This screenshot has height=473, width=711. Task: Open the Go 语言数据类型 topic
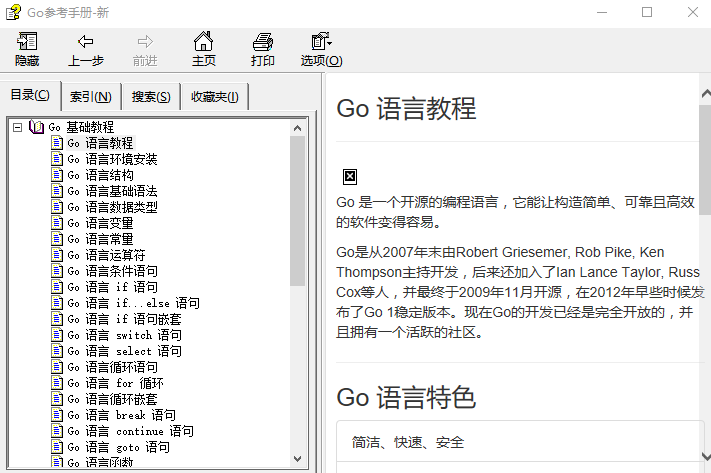(x=112, y=208)
